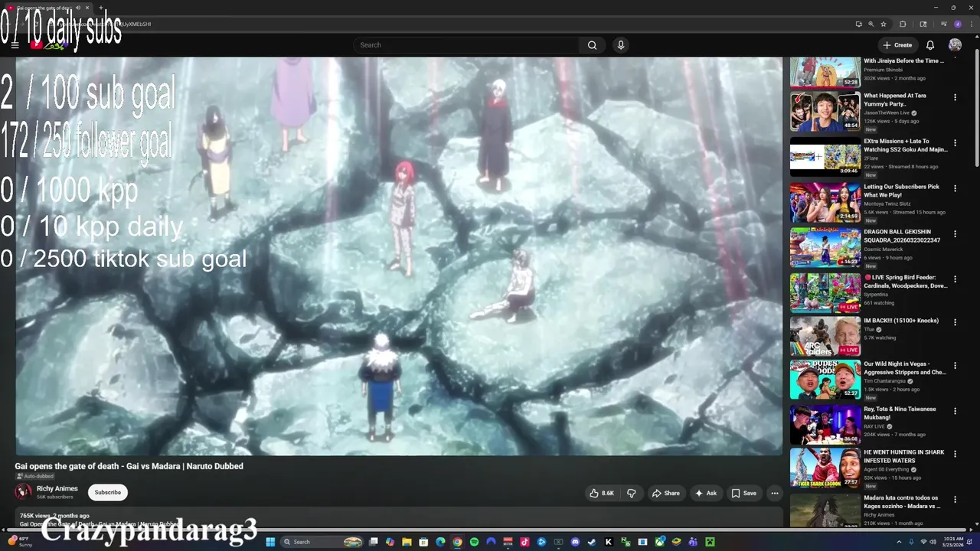This screenshot has height=551, width=980.
Task: Open the volume icon in system tray
Action: [x=933, y=542]
